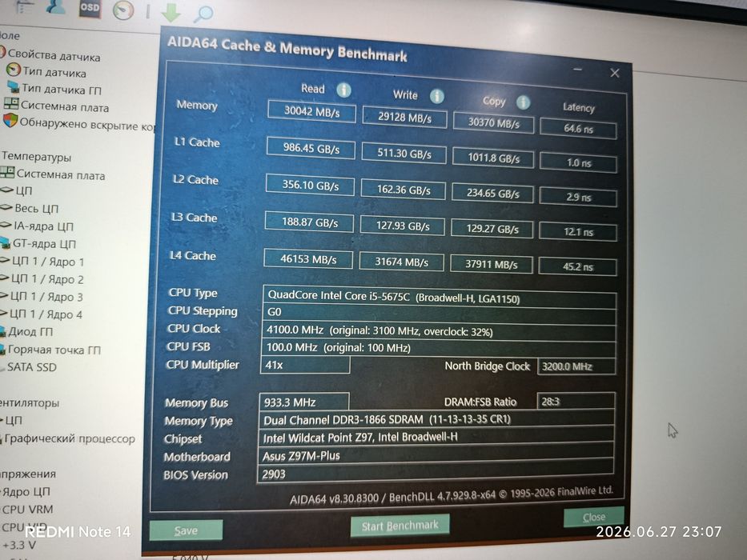Image resolution: width=747 pixels, height=560 pixels.
Task: Select L4 Cache Write 31674 MB/s
Action: (402, 262)
